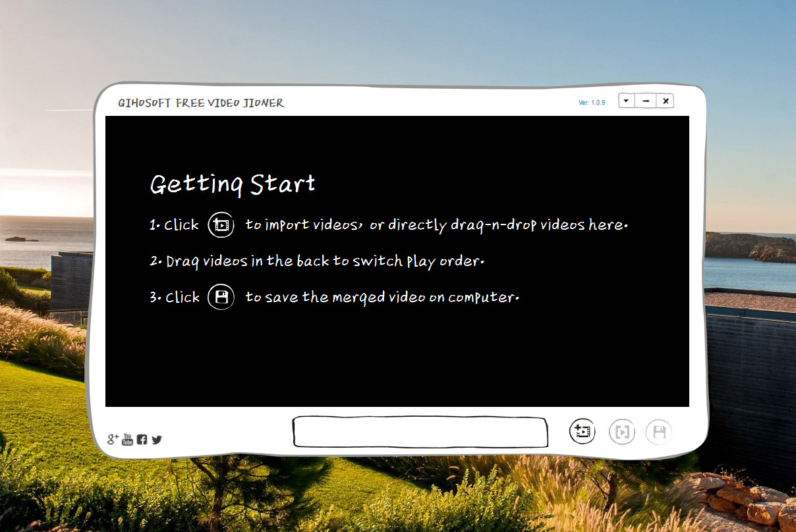The width and height of the screenshot is (796, 532).
Task: Click 'to save the merged video on computer' text
Action: pos(383,298)
